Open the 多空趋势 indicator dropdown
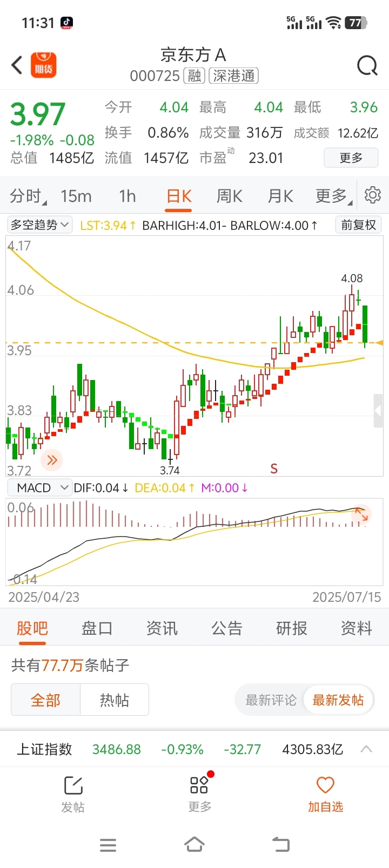This screenshot has width=389, height=868. 40,225
